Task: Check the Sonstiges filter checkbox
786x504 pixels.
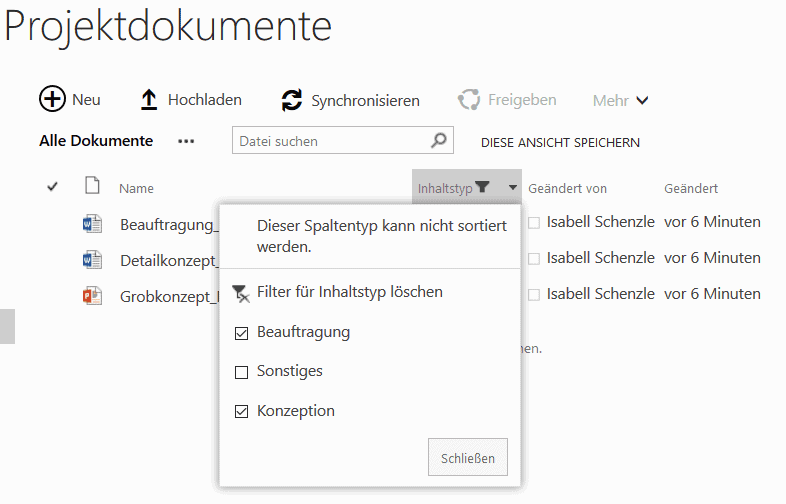Action: (x=242, y=372)
